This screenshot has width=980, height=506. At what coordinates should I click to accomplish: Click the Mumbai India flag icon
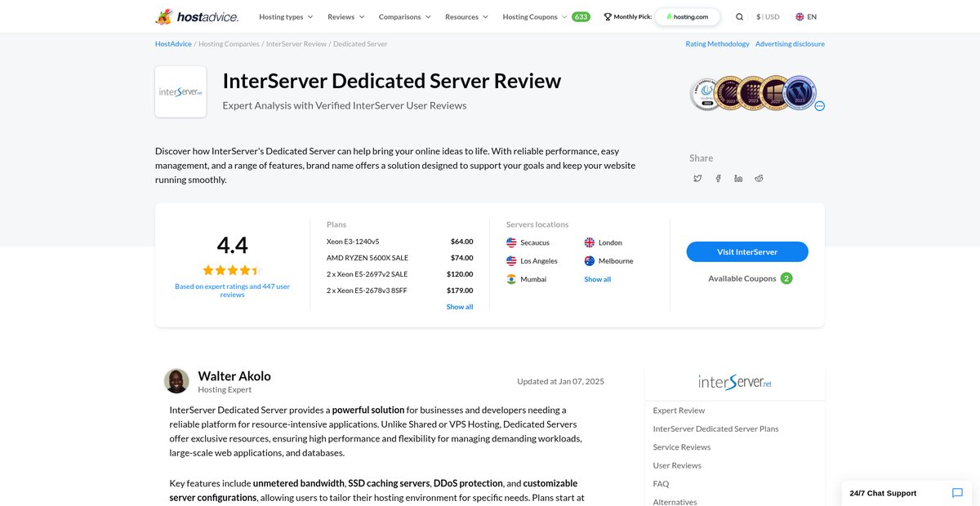click(x=511, y=279)
